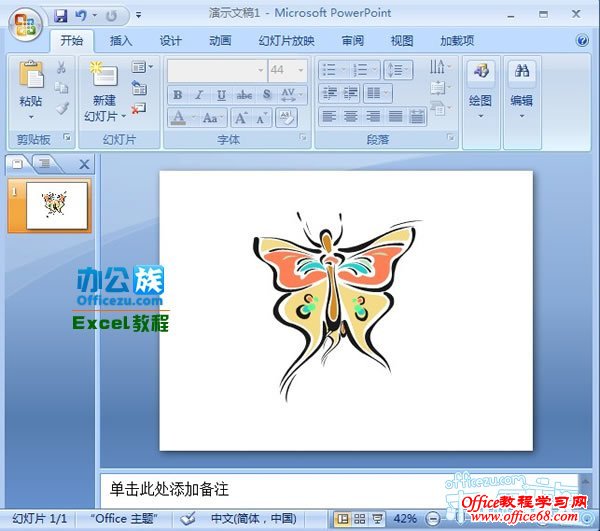The height and width of the screenshot is (531, 600).
Task: Open the slide Layout dropdown
Action: pyautogui.click(x=142, y=67)
